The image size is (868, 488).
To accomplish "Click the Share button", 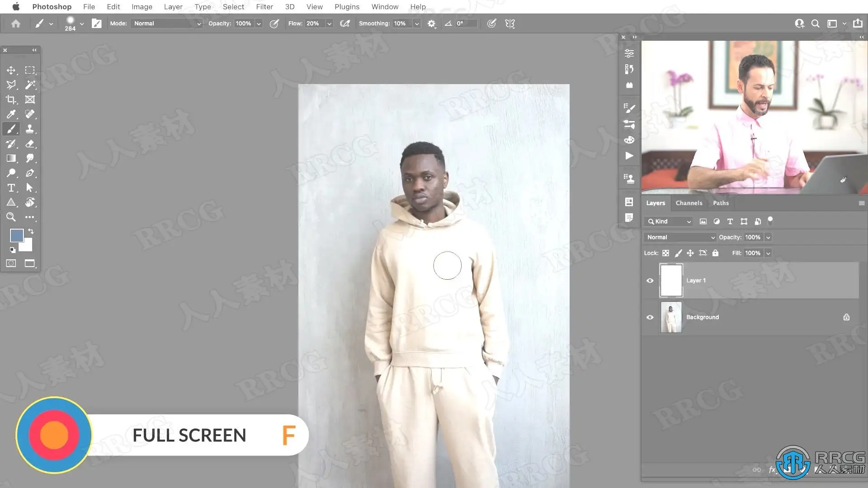I will point(858,23).
